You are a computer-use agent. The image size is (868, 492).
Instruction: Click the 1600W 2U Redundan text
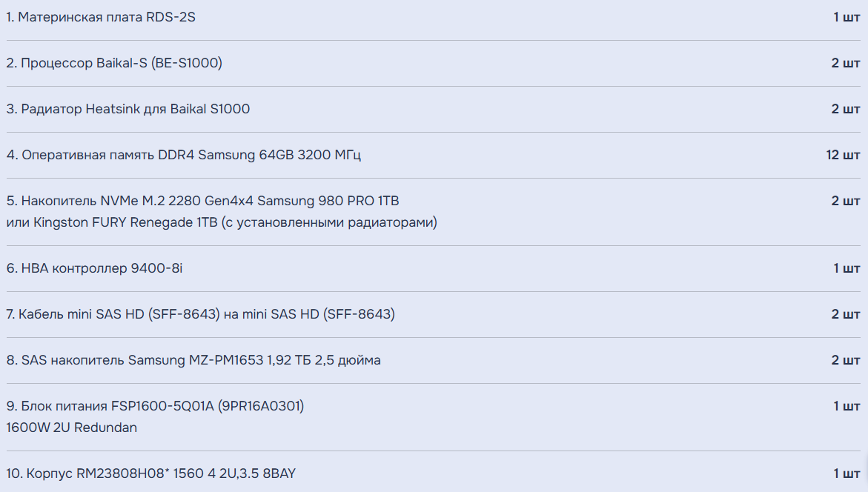pos(71,428)
